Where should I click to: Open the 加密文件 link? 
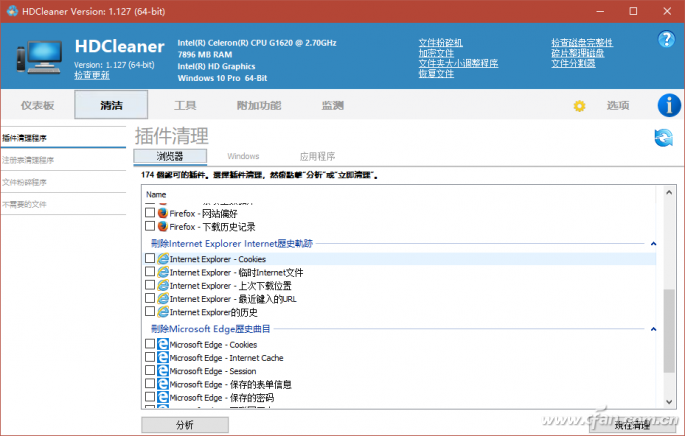point(436,53)
